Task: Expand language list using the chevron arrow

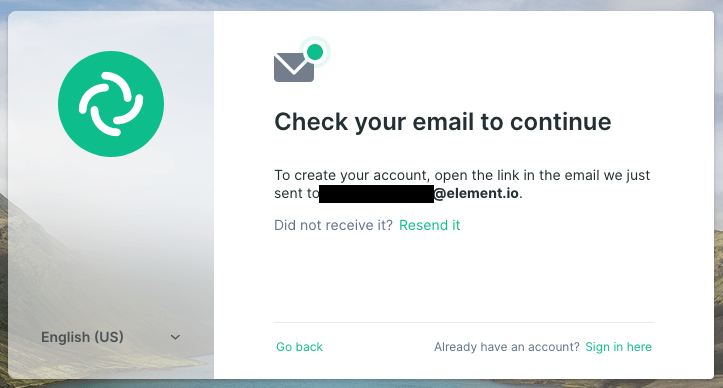Action: (175, 337)
